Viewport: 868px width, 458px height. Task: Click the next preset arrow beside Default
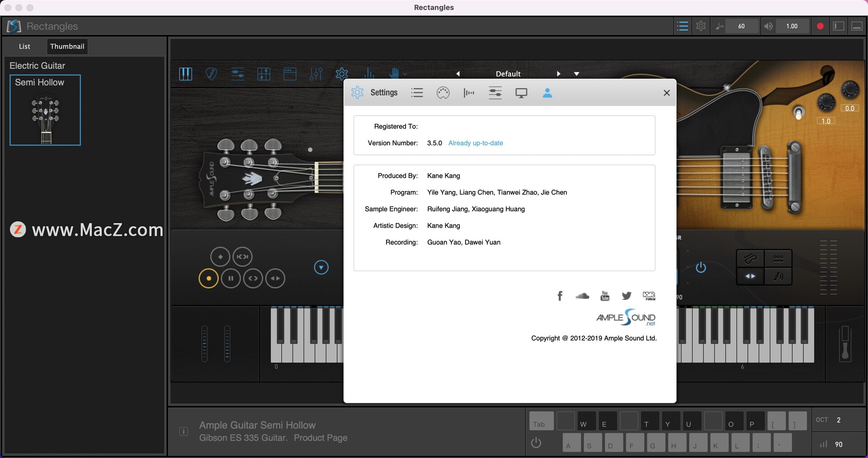(558, 73)
